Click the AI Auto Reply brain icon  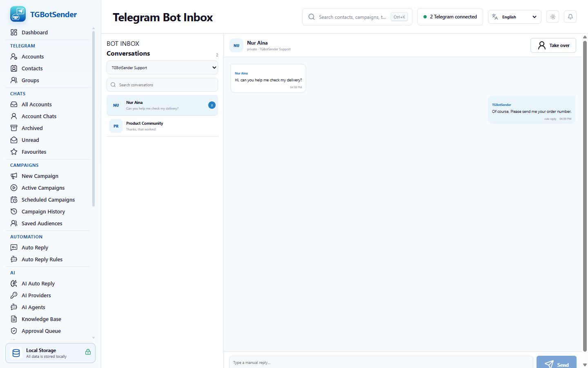14,283
